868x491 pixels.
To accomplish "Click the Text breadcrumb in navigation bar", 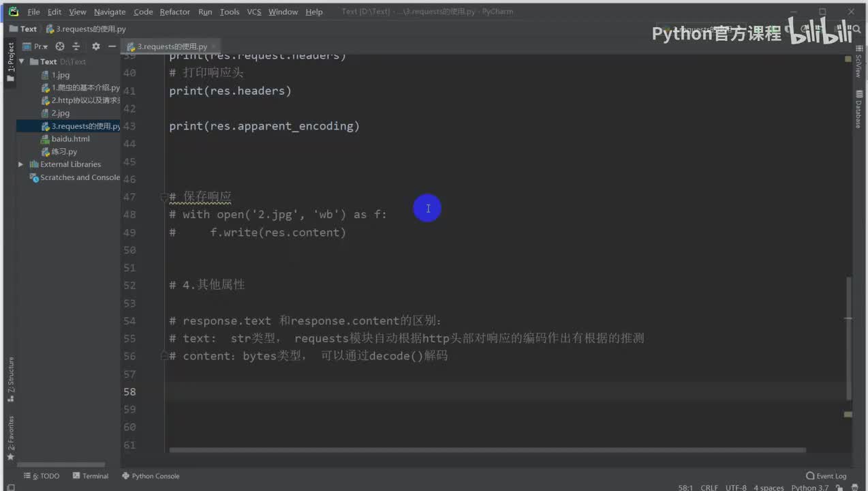I will click(22, 29).
